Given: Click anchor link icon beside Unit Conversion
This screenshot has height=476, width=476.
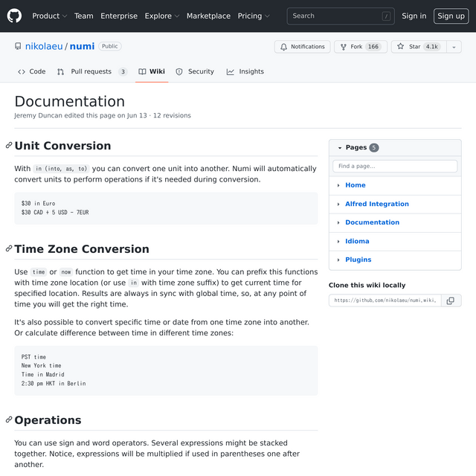Looking at the screenshot, I should pos(9,146).
